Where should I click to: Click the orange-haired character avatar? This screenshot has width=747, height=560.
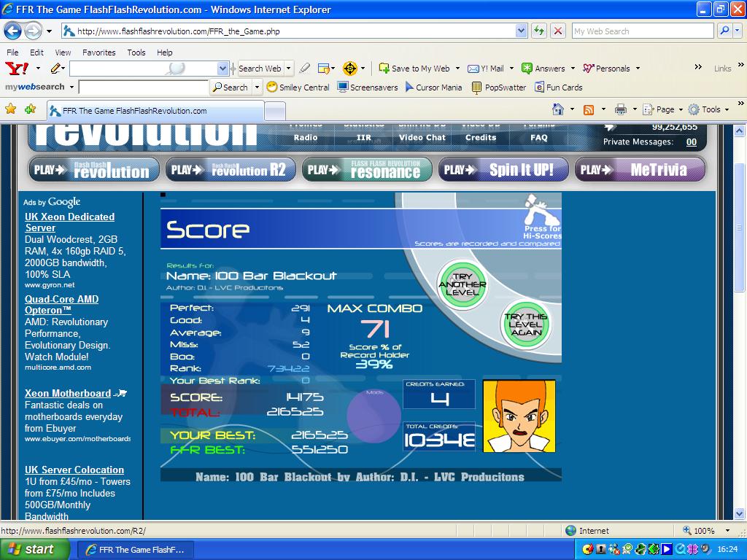pos(519,416)
